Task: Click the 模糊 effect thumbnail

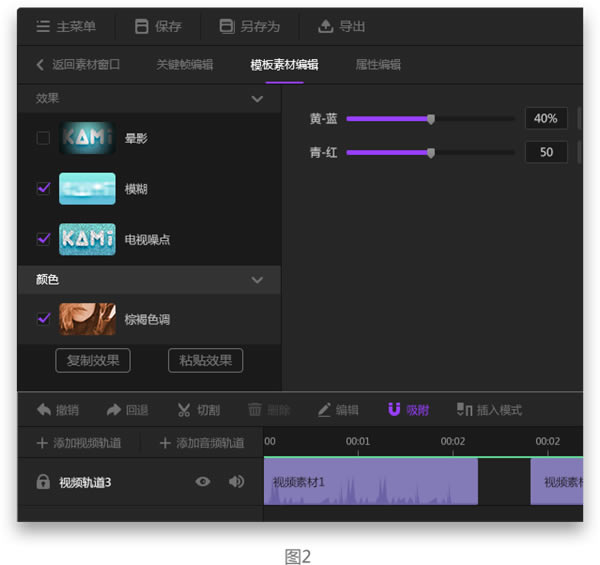Action: [87, 189]
